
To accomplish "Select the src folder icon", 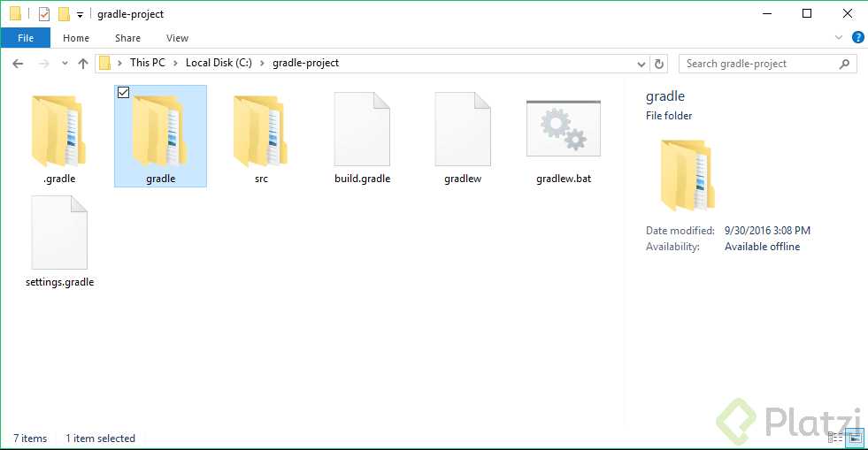I will (260, 131).
